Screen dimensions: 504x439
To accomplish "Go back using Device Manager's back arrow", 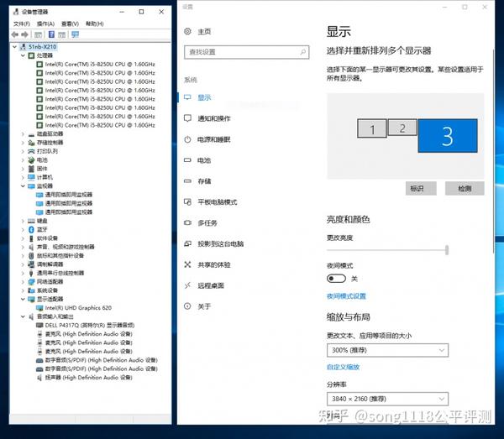I will click(x=15, y=34).
